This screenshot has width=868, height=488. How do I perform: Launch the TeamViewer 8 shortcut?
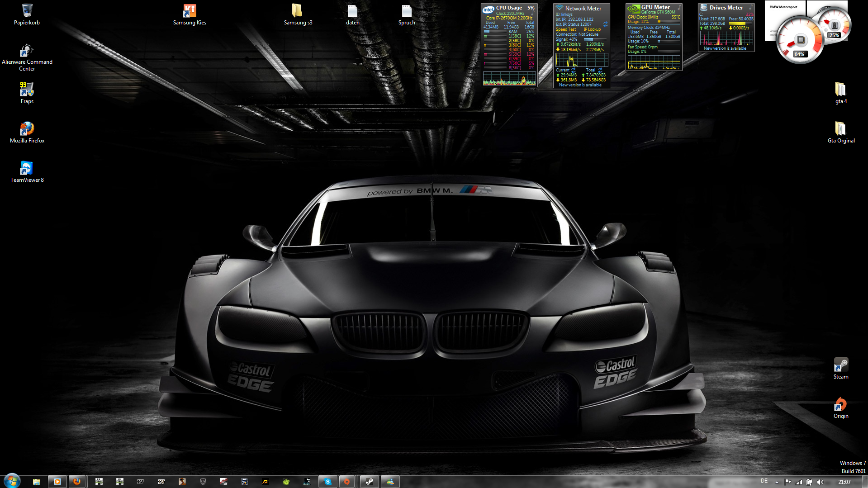click(x=27, y=171)
